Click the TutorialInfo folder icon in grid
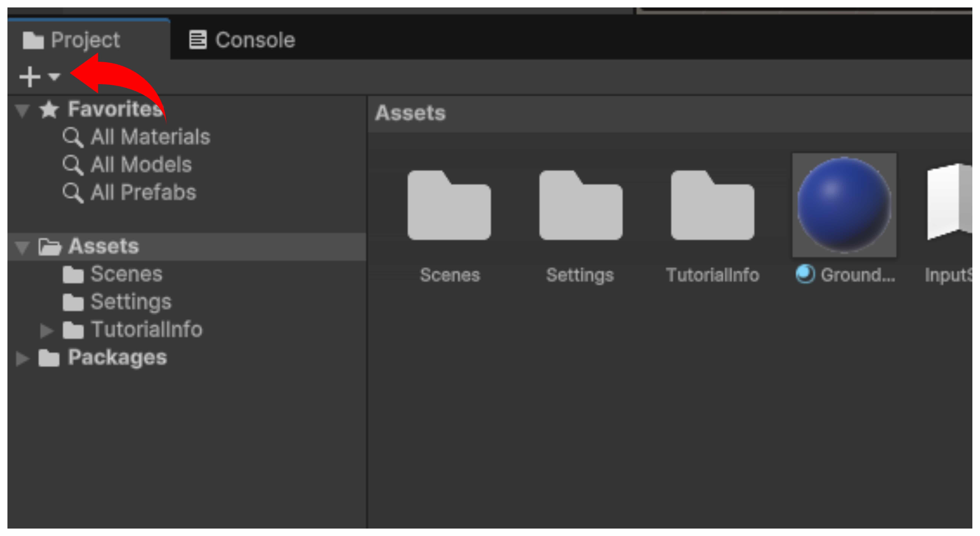The height and width of the screenshot is (536, 980). pos(712,205)
